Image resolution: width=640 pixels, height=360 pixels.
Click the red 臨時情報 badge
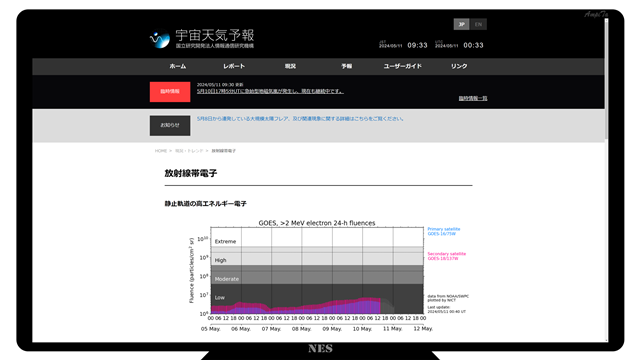coord(170,92)
